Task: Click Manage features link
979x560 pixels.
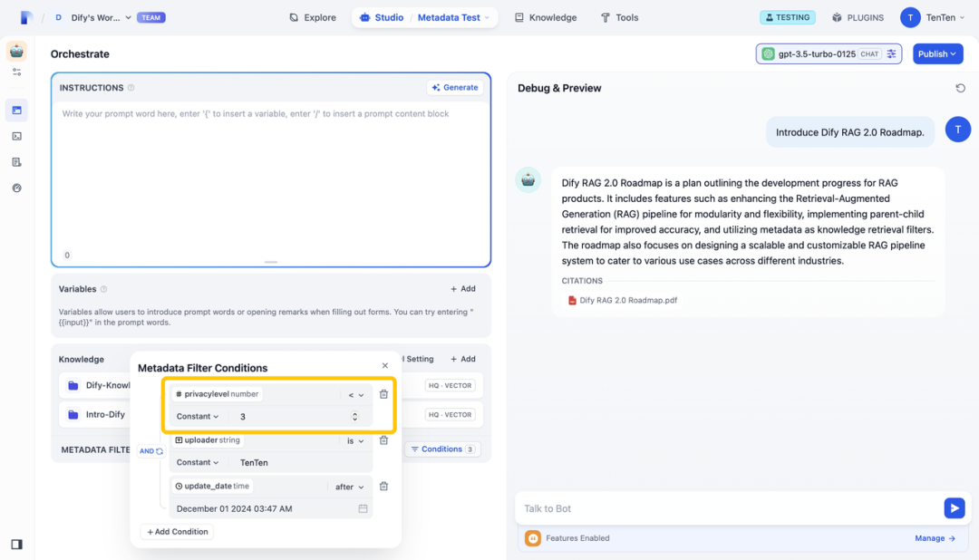Action: point(935,538)
